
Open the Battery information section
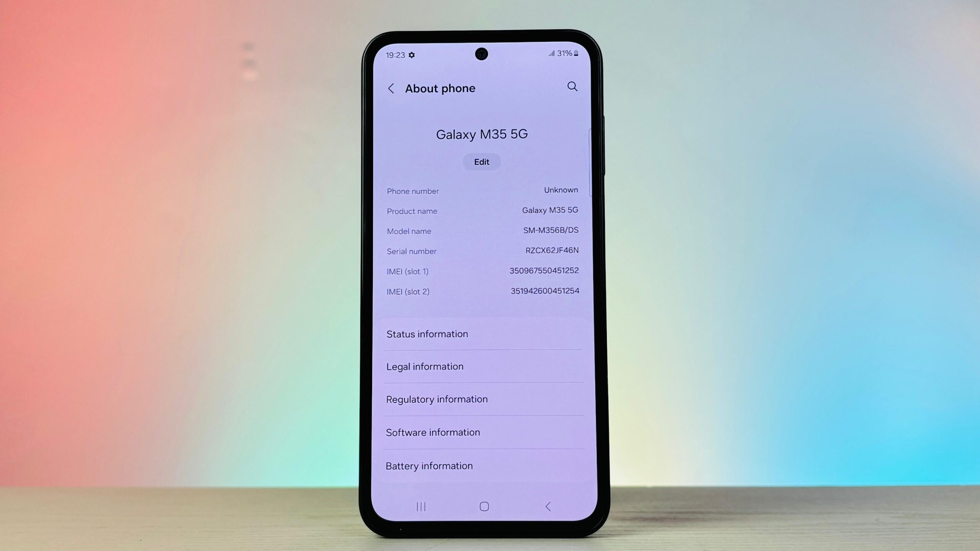point(481,466)
